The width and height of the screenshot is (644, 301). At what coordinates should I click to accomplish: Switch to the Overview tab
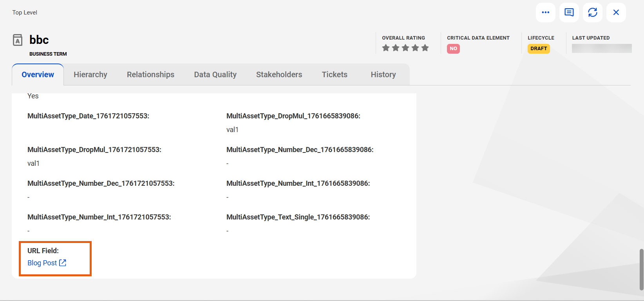click(x=38, y=74)
